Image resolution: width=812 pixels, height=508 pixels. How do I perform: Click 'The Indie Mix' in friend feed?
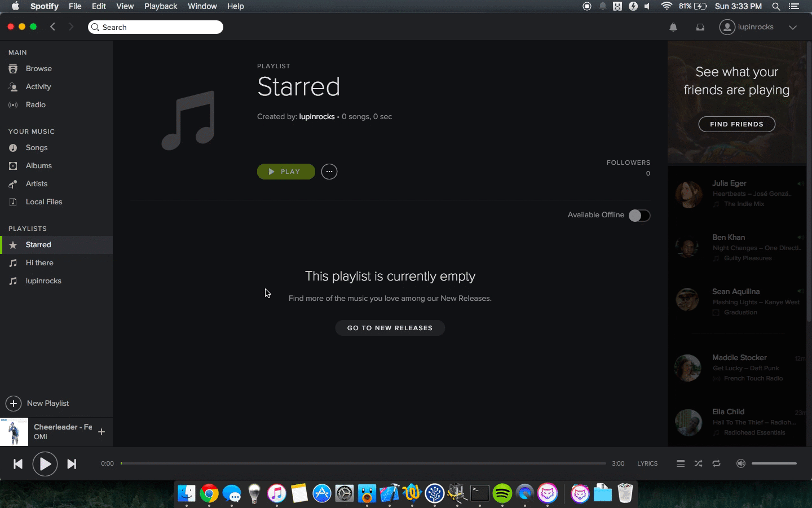(x=744, y=204)
